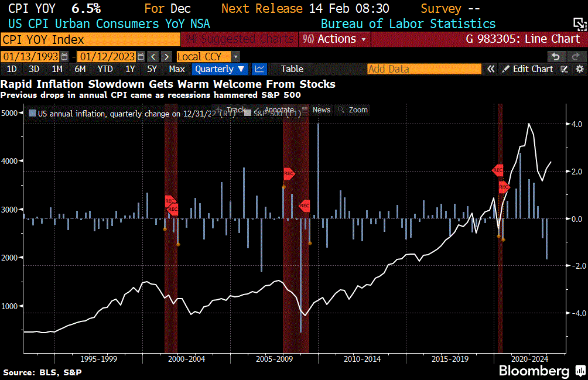Viewport: 588px width, 380px height.
Task: Click the Edit Chart button
Action: (528, 69)
